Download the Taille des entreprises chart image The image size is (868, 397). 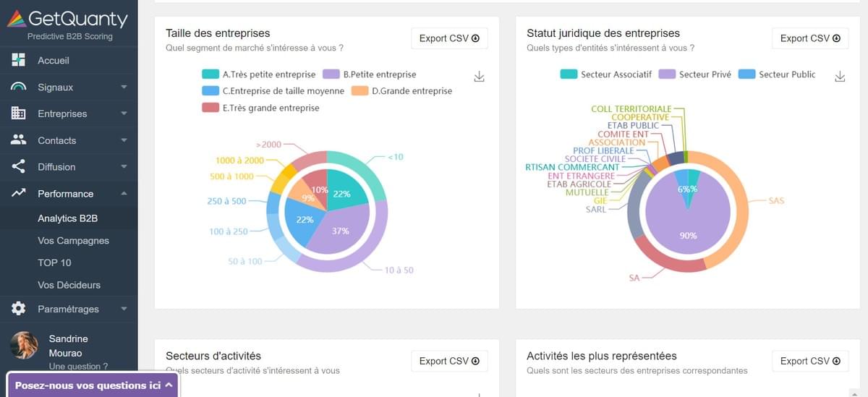point(479,77)
